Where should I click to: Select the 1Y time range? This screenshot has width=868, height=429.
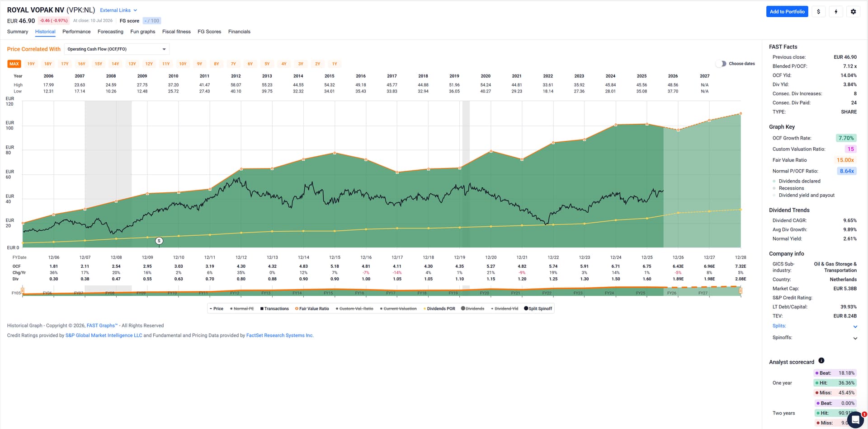pyautogui.click(x=335, y=64)
